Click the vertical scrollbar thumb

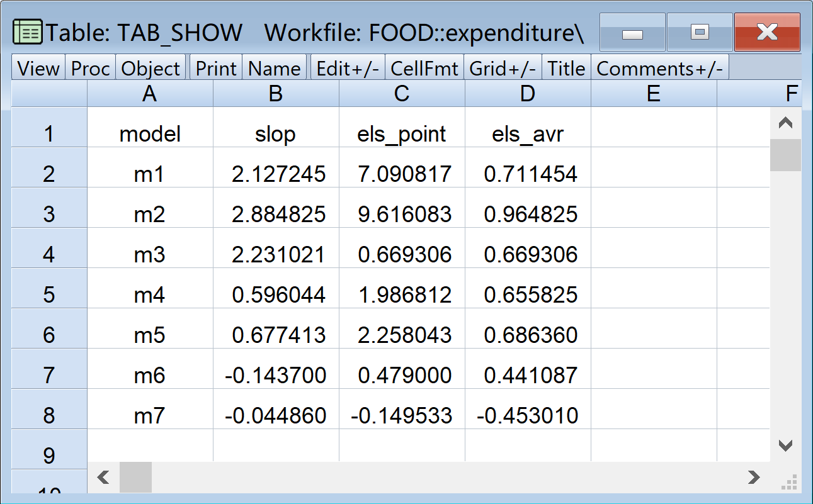(x=785, y=155)
